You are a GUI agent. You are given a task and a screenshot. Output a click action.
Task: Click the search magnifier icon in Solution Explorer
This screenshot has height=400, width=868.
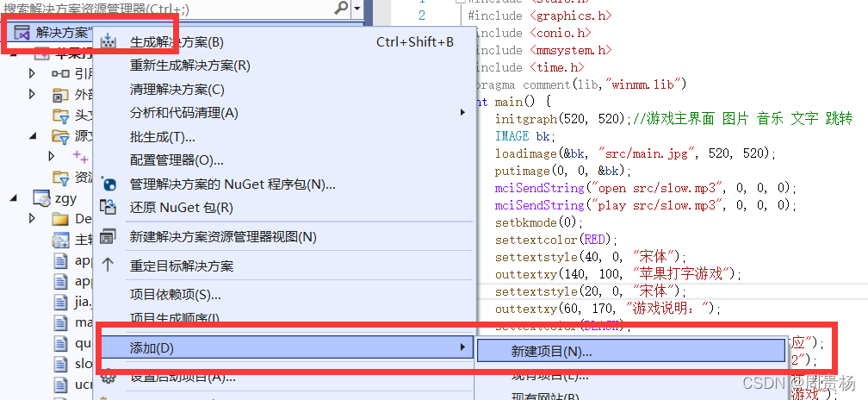coord(342,8)
